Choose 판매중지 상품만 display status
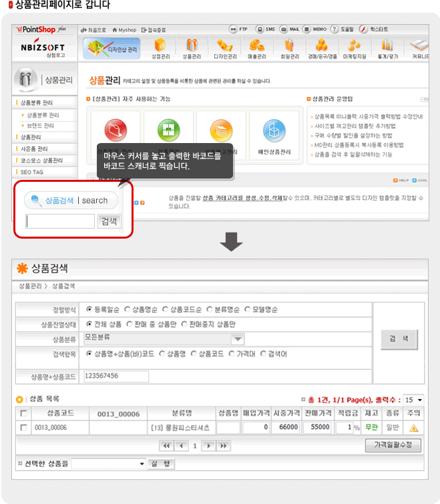The height and width of the screenshot is (504, 440). (184, 324)
